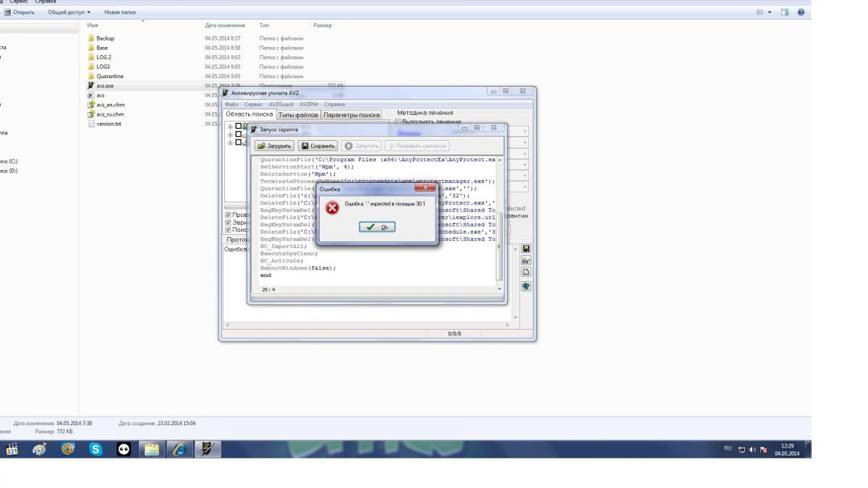Toggle the checkbox starting with Эври
Screen dimensions: 868x488
[229, 223]
